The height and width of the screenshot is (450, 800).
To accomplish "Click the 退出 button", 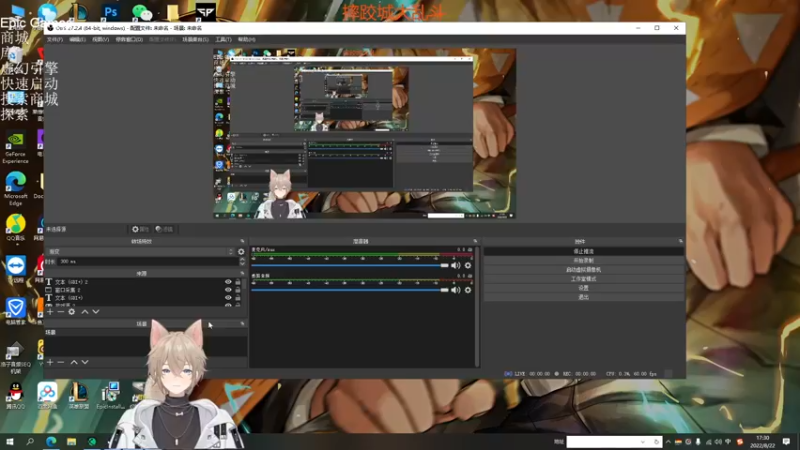I will point(584,297).
